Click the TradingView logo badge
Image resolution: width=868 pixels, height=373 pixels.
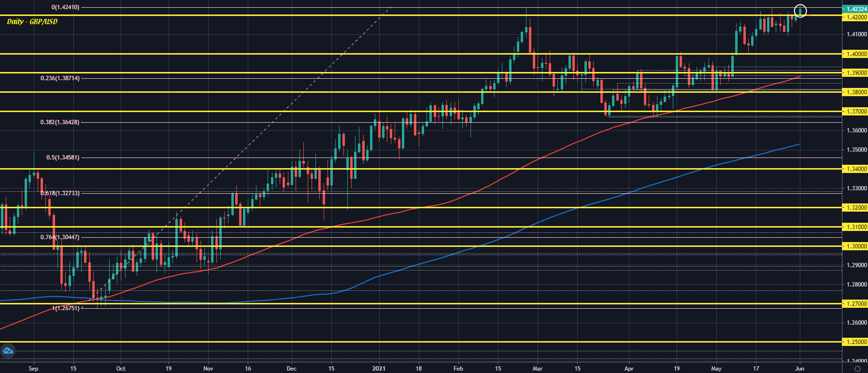click(x=7, y=351)
